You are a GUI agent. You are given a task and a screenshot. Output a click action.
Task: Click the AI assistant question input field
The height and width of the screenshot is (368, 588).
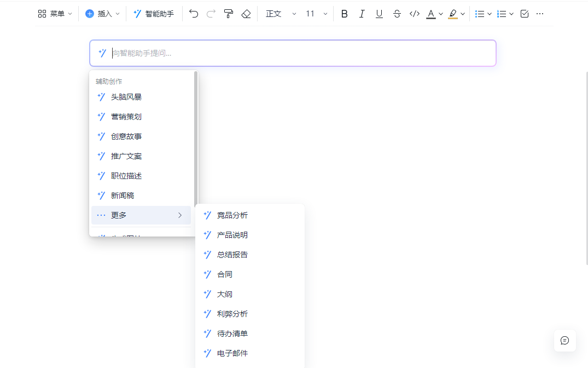[301, 53]
